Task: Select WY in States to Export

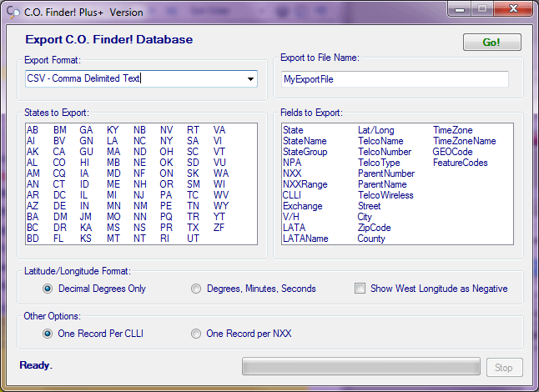Action: (x=220, y=206)
